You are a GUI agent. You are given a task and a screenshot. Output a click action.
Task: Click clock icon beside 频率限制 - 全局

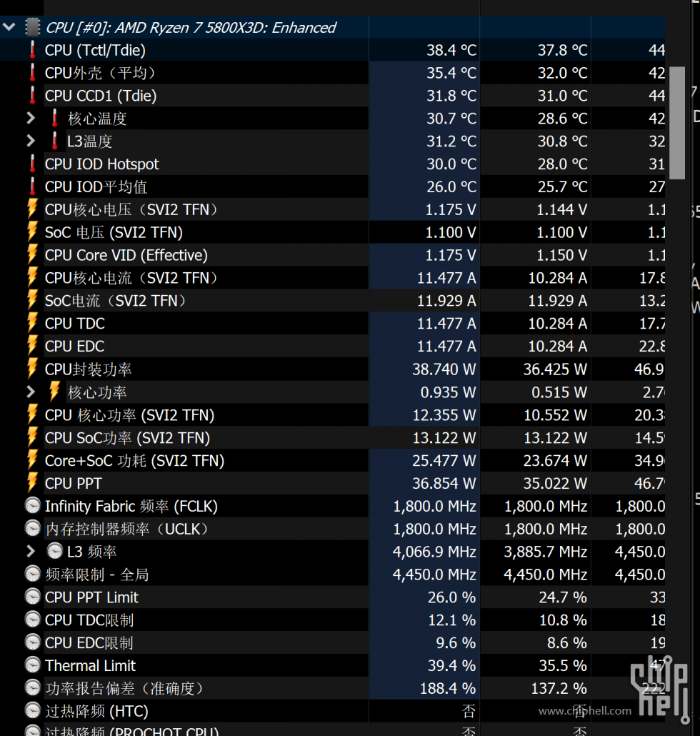pos(33,574)
